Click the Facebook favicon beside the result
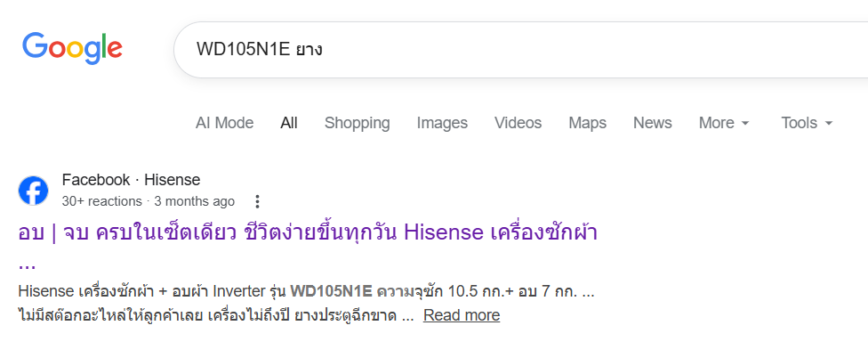The width and height of the screenshot is (868, 358). click(34, 191)
